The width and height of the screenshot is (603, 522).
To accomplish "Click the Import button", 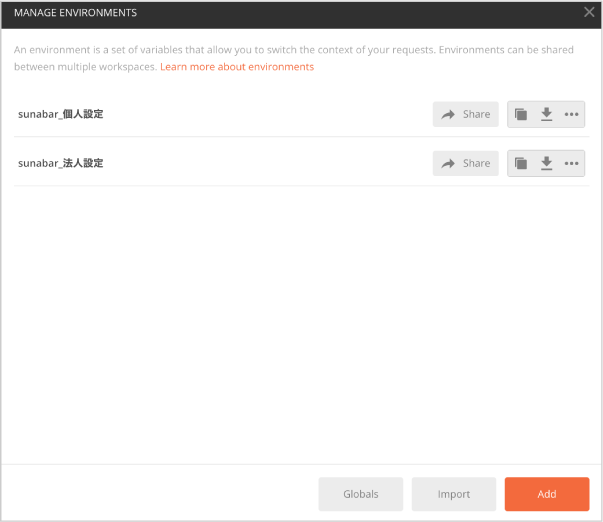I will pyautogui.click(x=454, y=494).
